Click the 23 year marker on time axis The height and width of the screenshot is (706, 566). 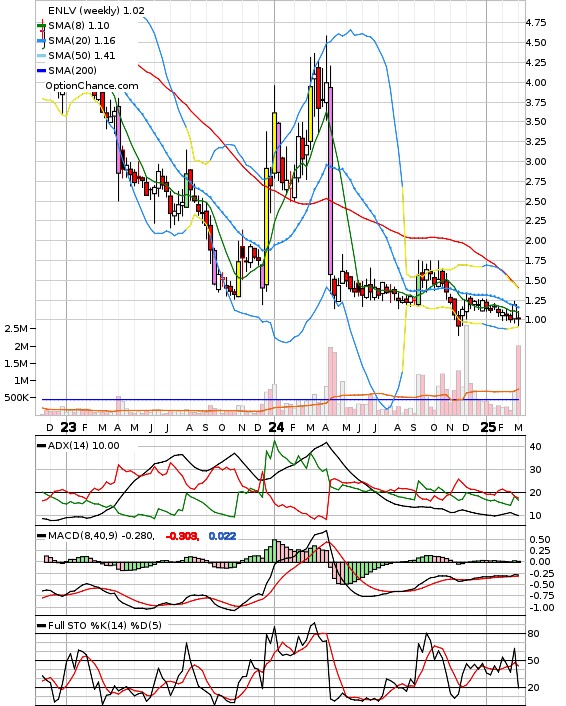click(68, 427)
